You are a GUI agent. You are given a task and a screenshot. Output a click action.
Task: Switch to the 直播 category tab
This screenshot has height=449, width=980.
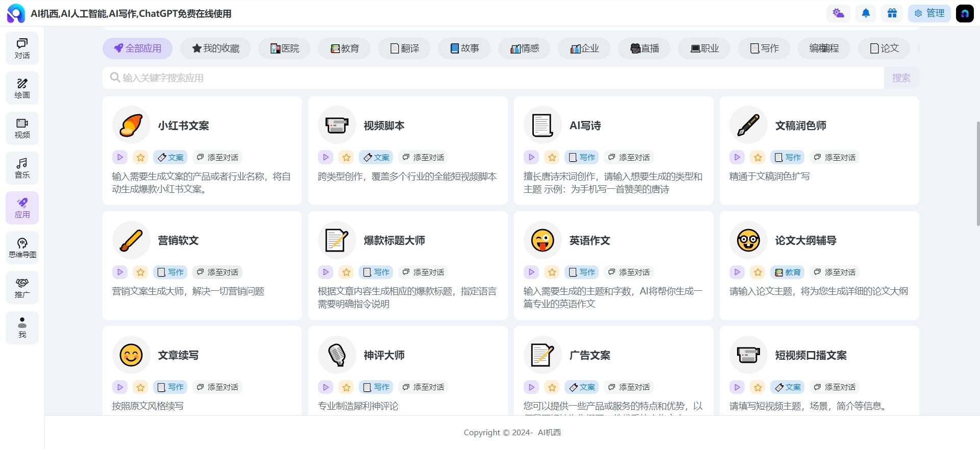tap(644, 48)
